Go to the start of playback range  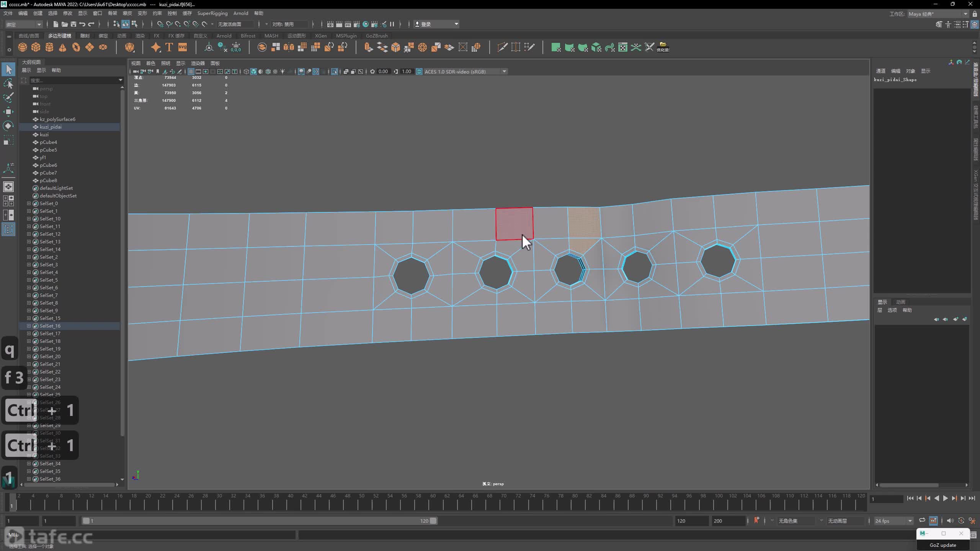pos(910,498)
